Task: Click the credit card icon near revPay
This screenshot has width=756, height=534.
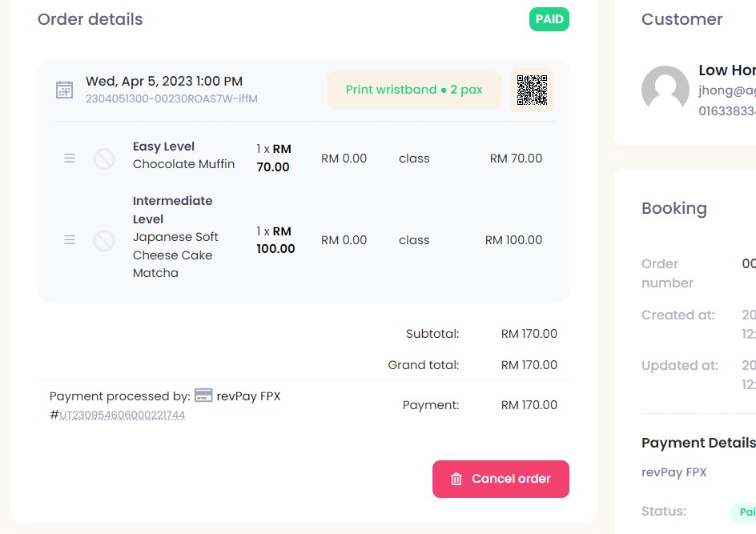Action: click(x=203, y=395)
